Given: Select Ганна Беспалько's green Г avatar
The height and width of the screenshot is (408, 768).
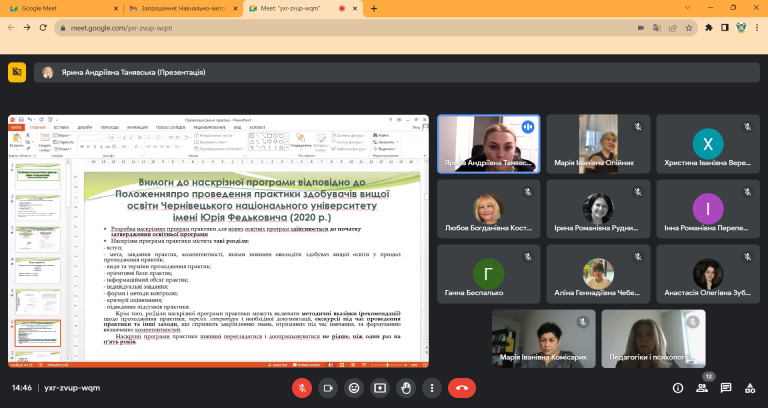Looking at the screenshot, I should point(488,274).
